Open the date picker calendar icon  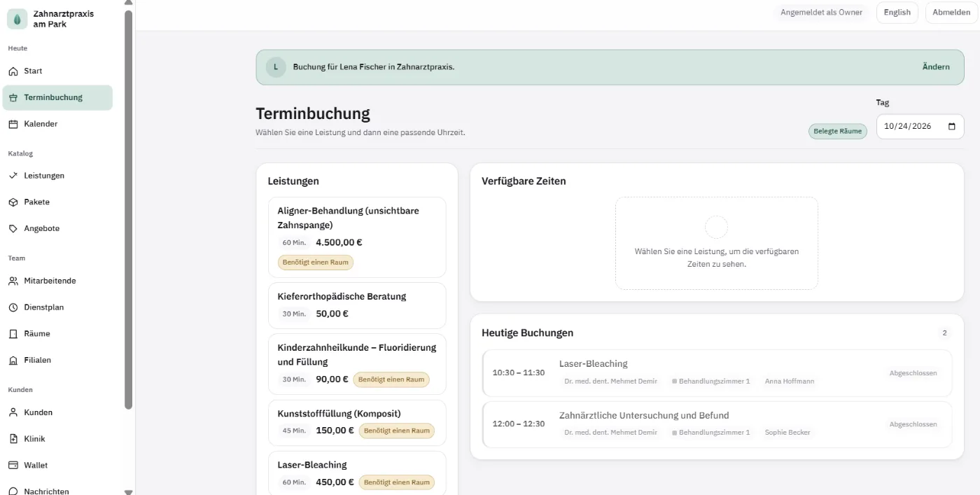coord(951,127)
